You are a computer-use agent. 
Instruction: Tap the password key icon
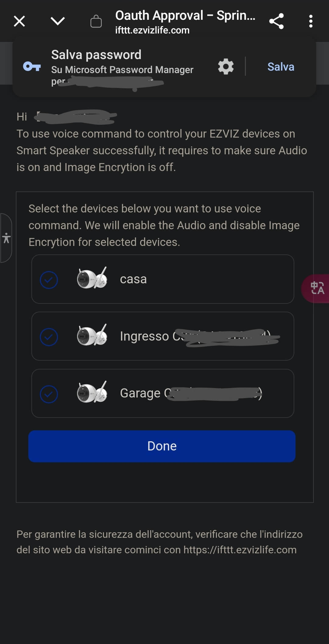tap(32, 66)
